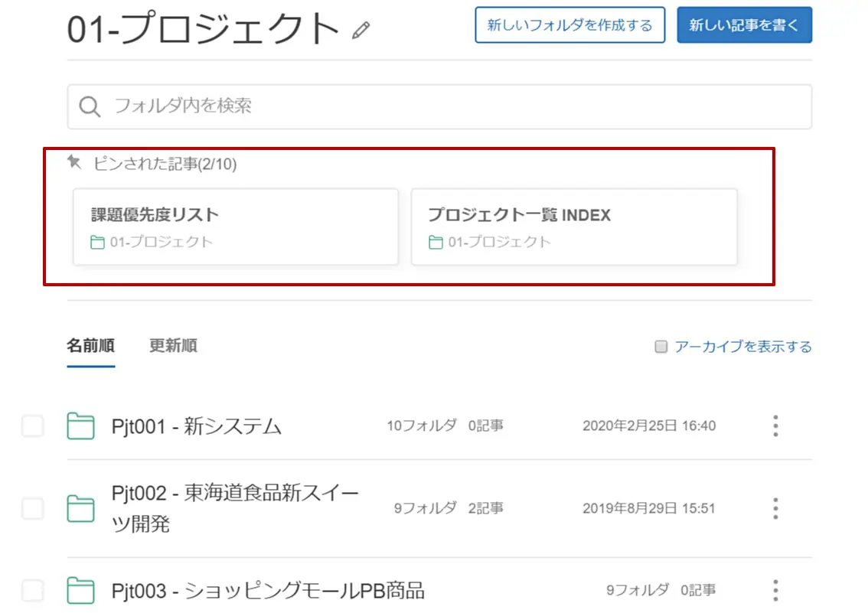The height and width of the screenshot is (613, 868).
Task: Open the Pjt001 - 新システム folder icon
Action: tap(81, 426)
